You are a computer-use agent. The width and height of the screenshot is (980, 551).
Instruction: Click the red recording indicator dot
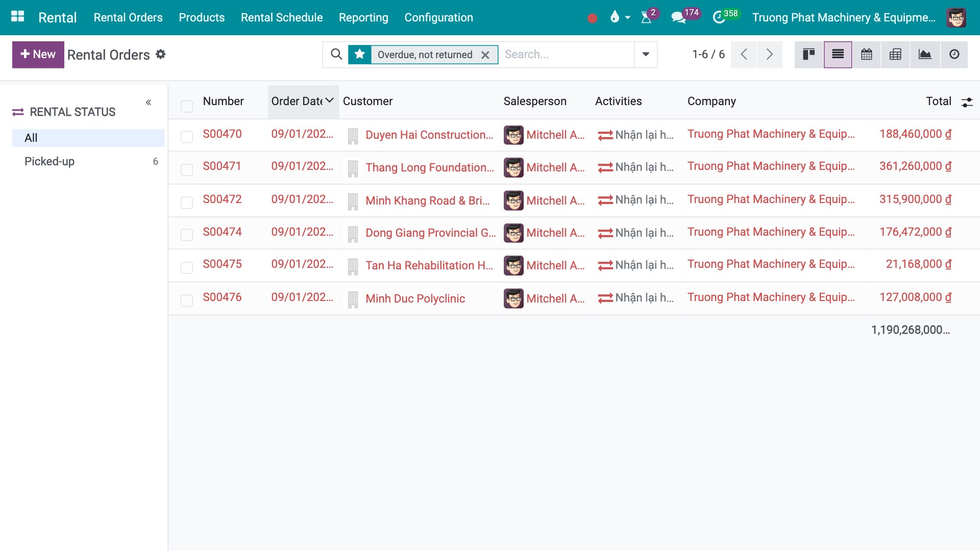(592, 18)
